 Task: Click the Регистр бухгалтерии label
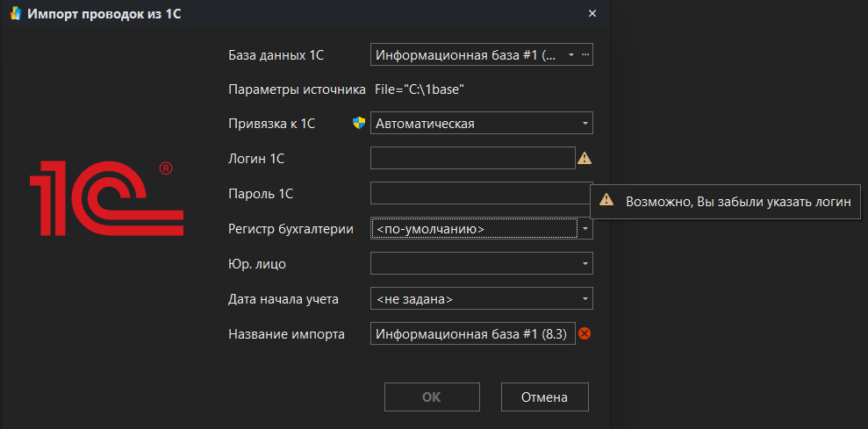[291, 229]
